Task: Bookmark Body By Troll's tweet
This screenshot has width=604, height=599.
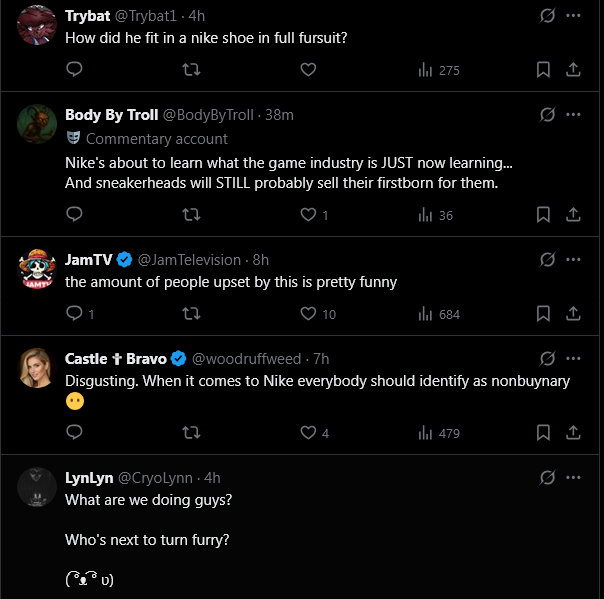Action: [543, 215]
